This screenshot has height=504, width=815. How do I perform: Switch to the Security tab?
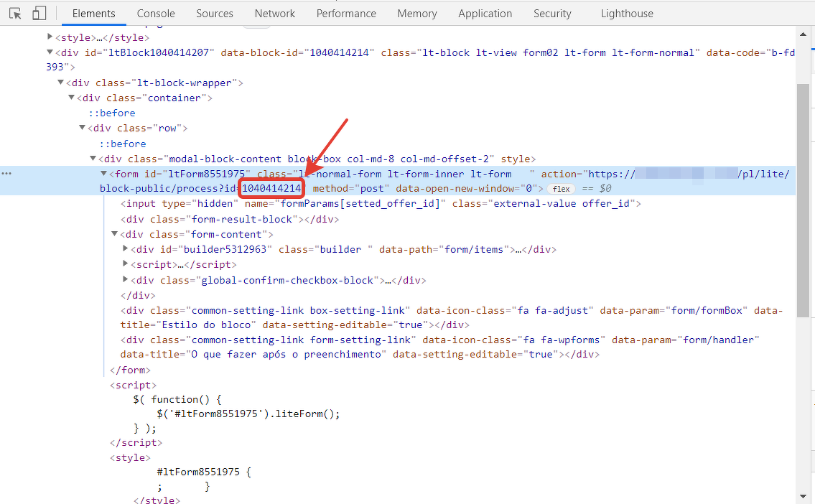click(552, 14)
